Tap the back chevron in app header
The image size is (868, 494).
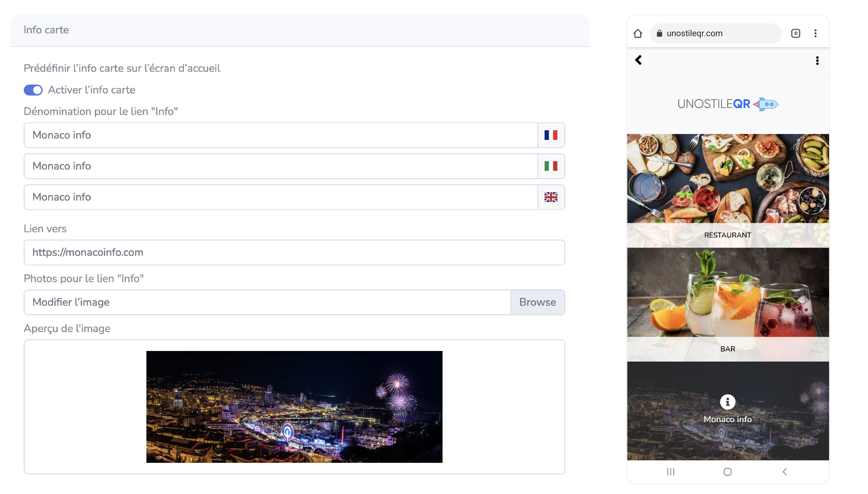(x=638, y=60)
